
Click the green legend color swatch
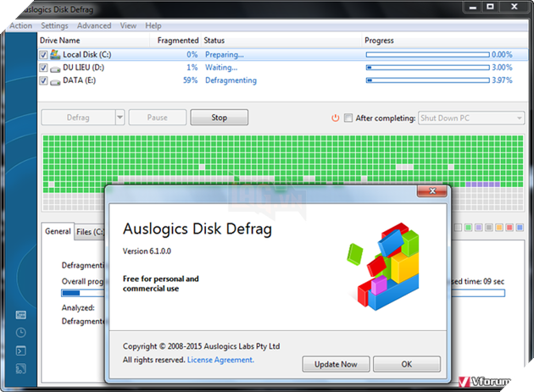tap(469, 227)
